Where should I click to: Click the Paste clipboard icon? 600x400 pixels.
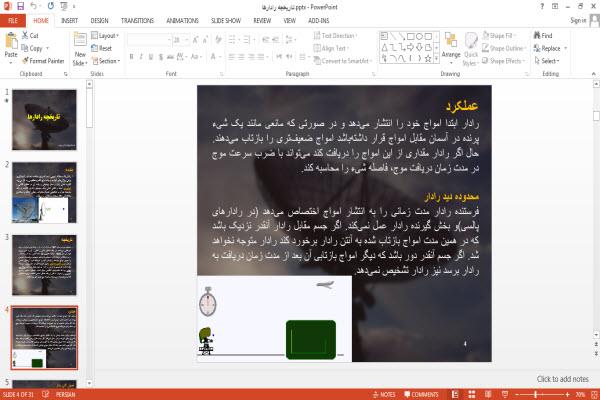click(11, 41)
